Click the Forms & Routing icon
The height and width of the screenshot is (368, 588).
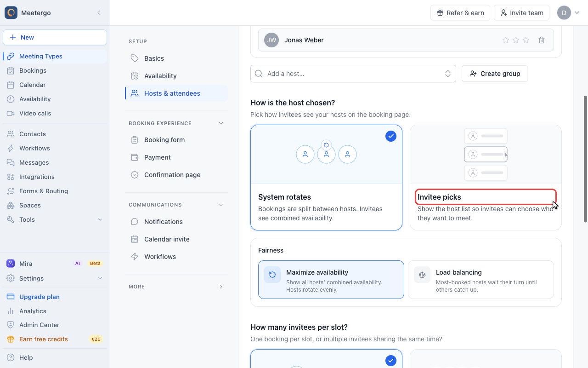[11, 191]
